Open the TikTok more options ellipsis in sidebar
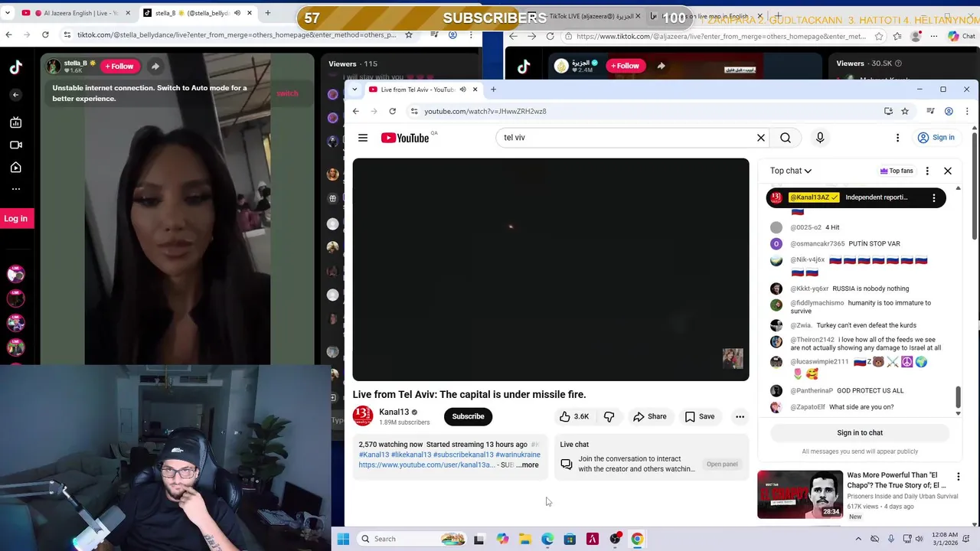Image resolution: width=980 pixels, height=551 pixels. tap(15, 188)
